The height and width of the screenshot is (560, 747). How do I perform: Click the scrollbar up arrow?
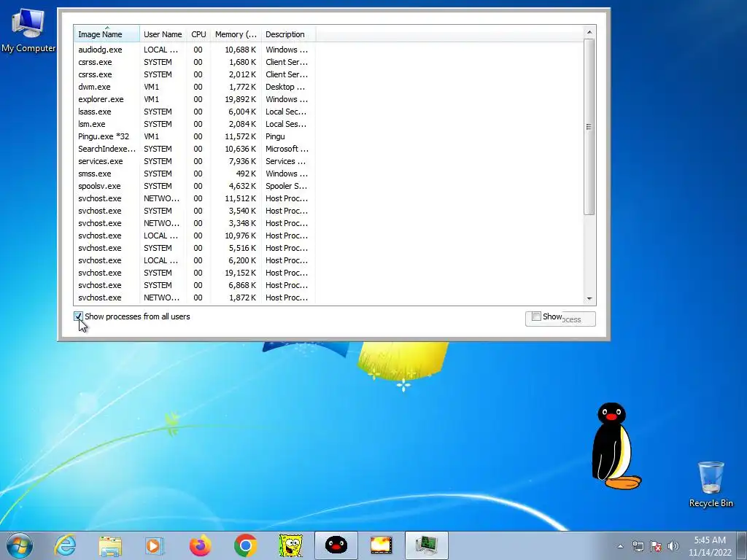tap(589, 32)
